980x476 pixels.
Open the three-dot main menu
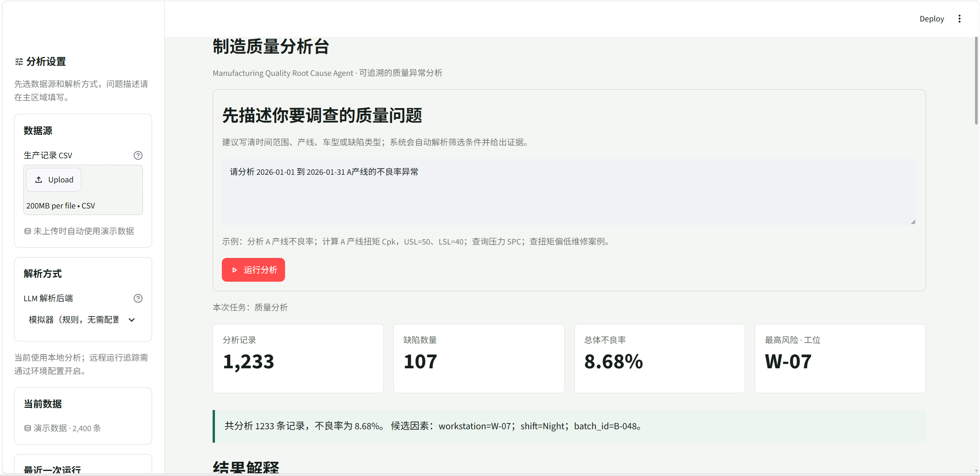(959, 19)
